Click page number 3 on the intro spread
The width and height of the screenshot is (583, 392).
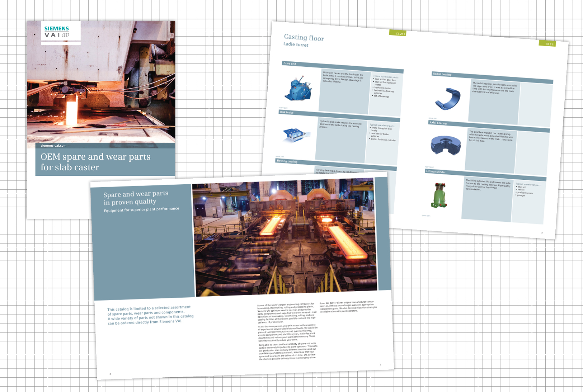click(x=381, y=365)
